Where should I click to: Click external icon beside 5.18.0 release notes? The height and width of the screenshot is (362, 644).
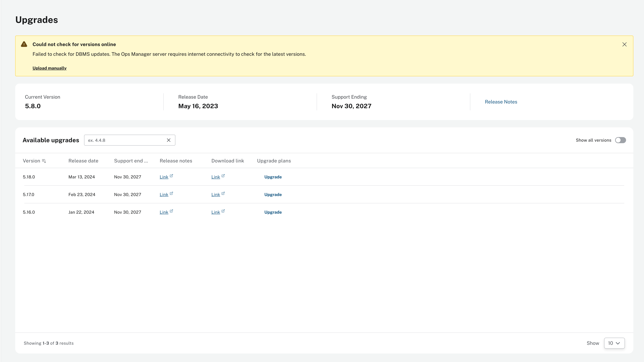[x=172, y=176]
